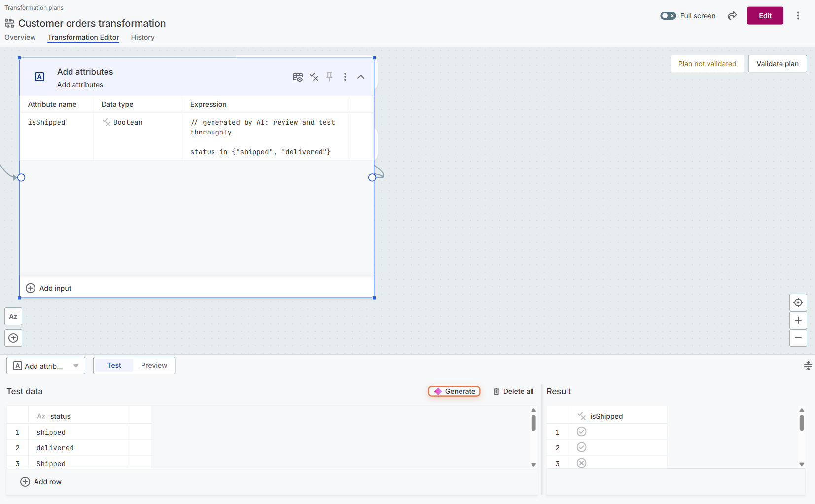This screenshot has height=504, width=815.
Task: Click the Validate plan button
Action: pos(777,64)
